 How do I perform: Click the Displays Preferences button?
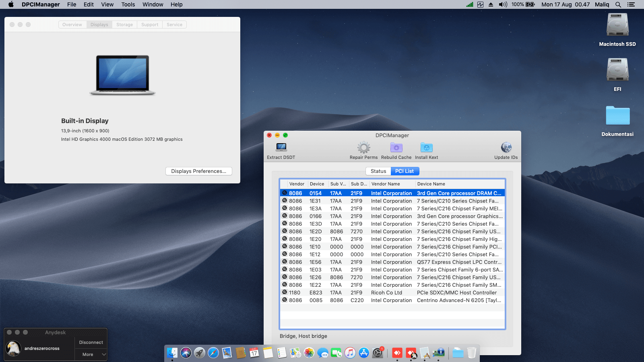pyautogui.click(x=198, y=171)
